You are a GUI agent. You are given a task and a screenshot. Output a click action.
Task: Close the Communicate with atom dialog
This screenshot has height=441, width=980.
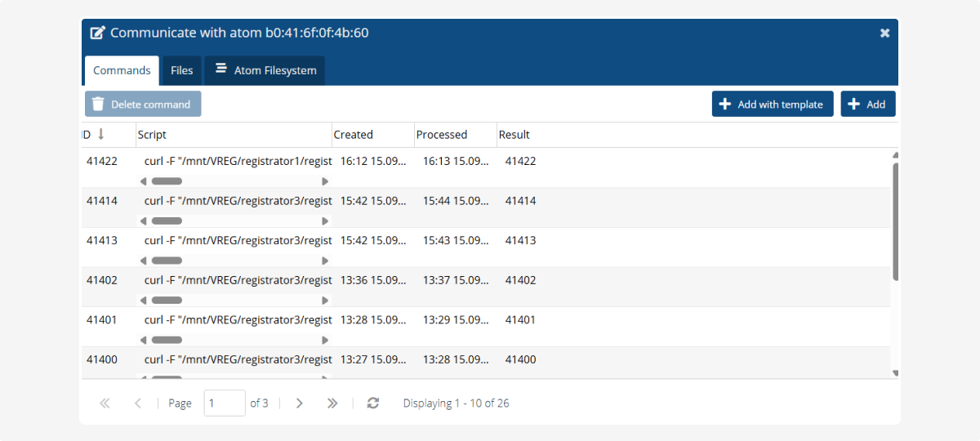point(884,33)
